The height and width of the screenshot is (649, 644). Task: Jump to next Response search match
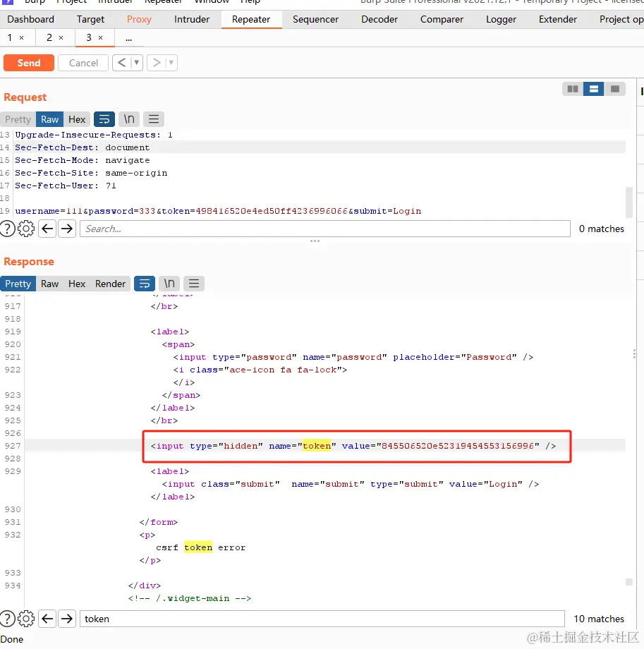[66, 619]
